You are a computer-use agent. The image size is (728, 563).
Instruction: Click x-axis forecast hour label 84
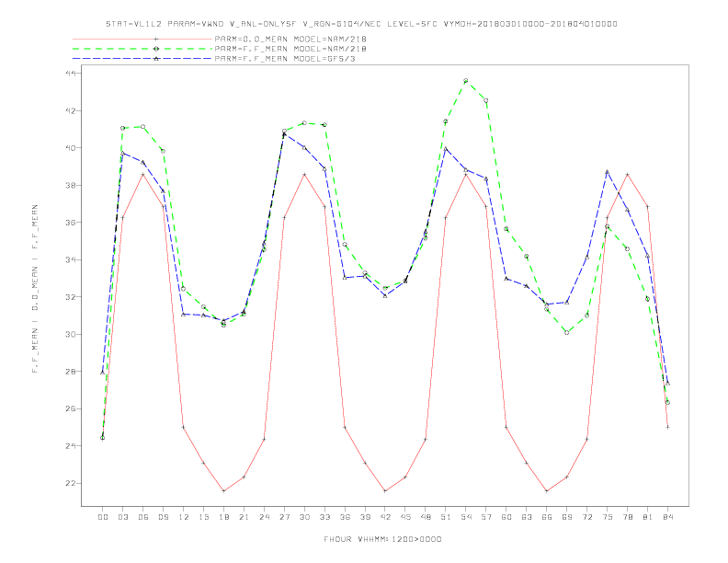click(667, 517)
